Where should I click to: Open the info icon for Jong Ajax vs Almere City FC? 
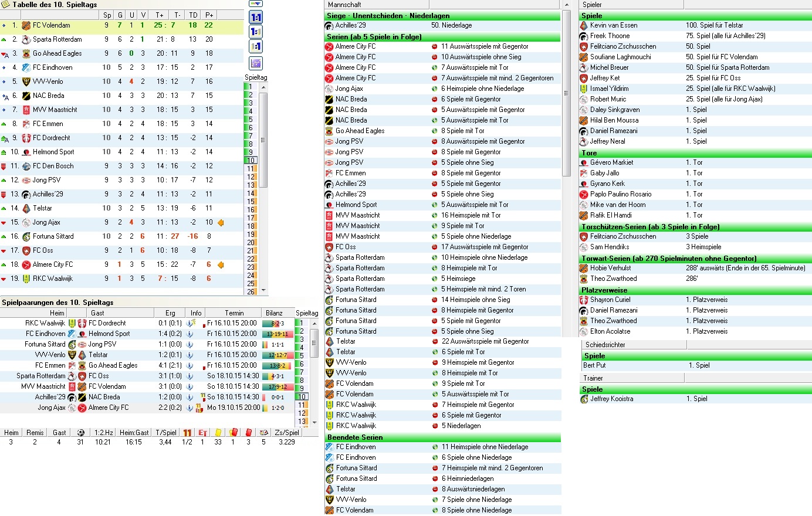191,408
